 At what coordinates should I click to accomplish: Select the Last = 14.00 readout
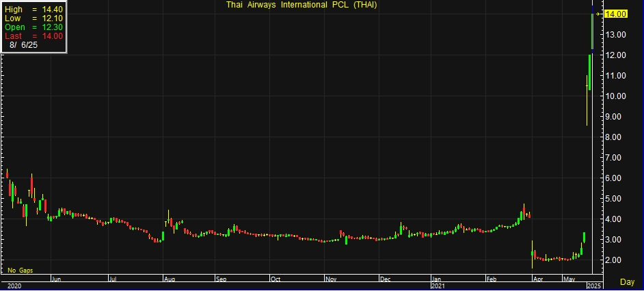(x=33, y=36)
